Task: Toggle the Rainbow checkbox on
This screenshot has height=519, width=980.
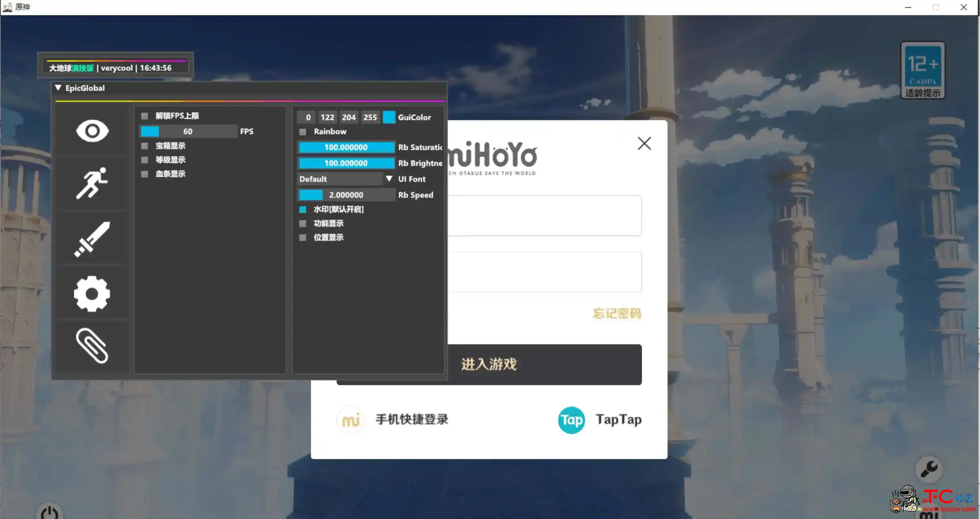Action: tap(303, 132)
